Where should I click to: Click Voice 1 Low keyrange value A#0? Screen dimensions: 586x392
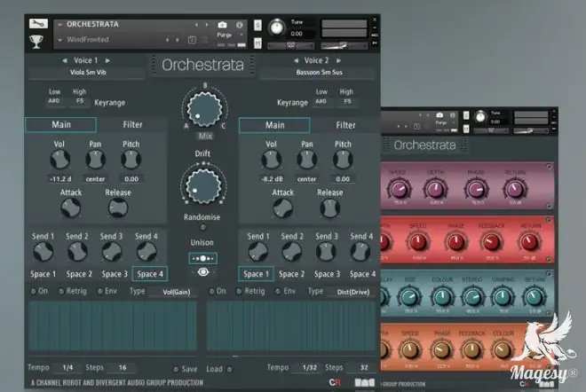(x=54, y=101)
